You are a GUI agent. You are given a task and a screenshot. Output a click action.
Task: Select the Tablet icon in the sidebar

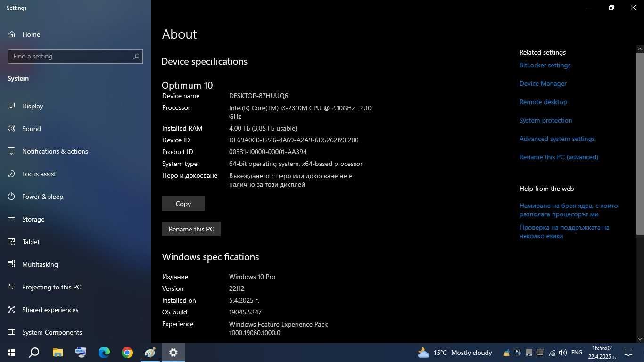12,242
